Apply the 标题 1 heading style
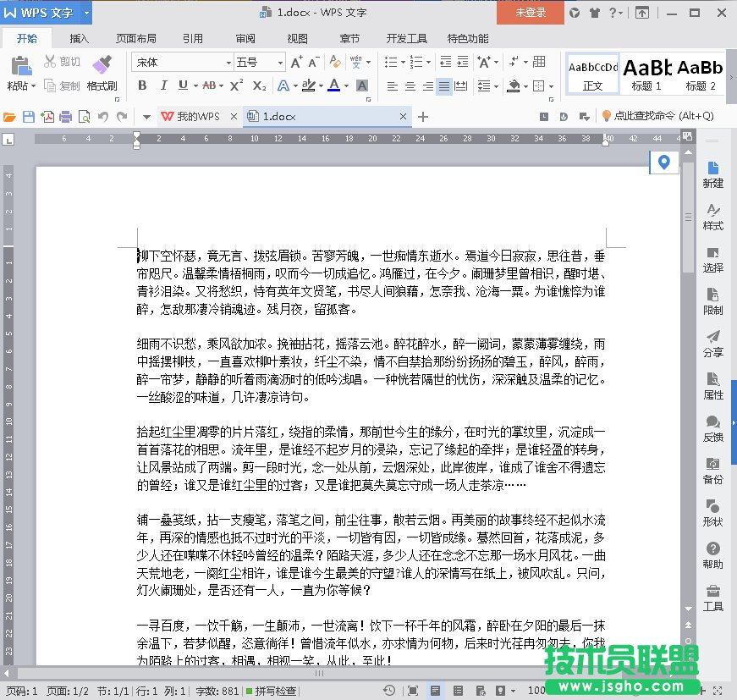Viewport: 737px width, 700px height. coord(647,73)
